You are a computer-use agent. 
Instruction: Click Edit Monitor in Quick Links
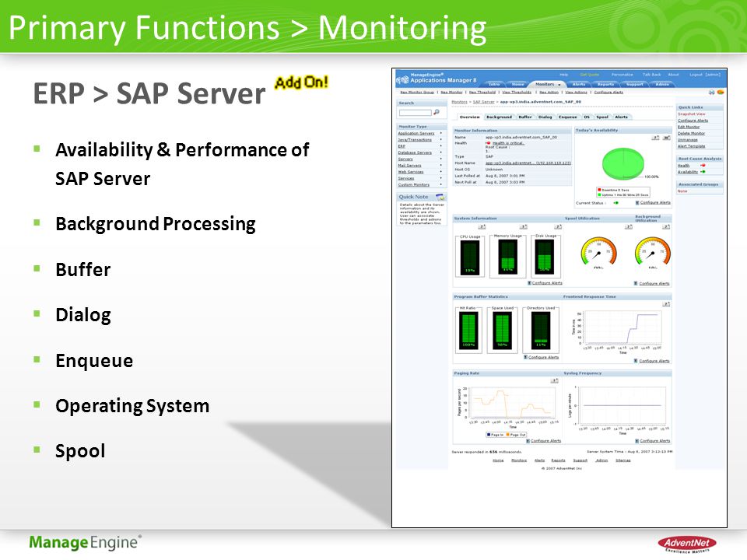pyautogui.click(x=689, y=127)
